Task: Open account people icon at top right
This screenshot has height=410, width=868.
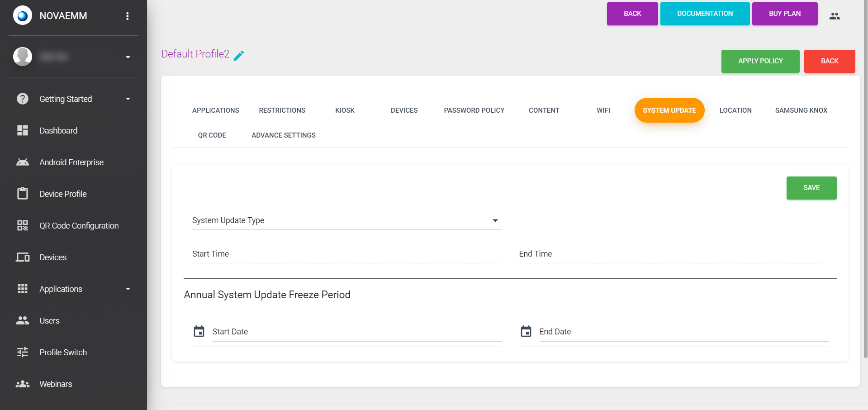Action: 835,16
